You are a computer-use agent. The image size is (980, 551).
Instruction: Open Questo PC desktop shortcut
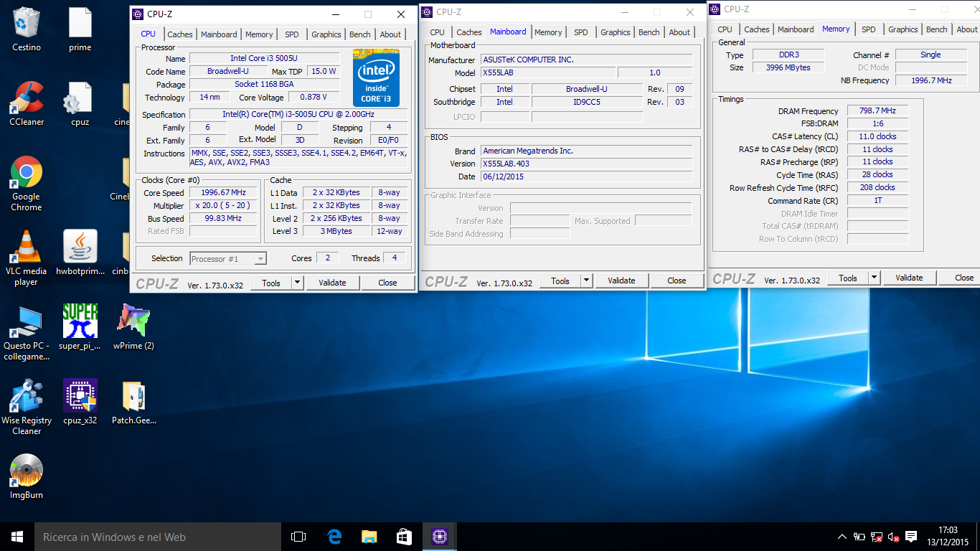click(27, 333)
